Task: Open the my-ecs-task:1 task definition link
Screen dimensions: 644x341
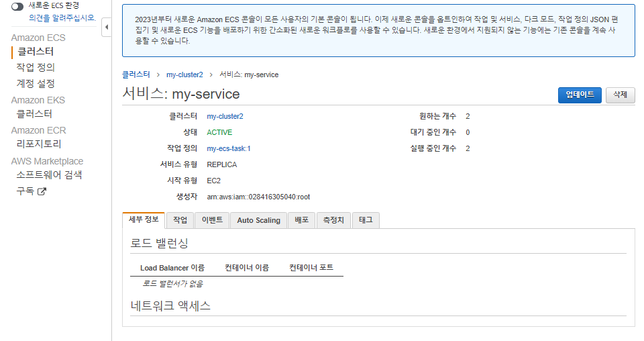Action: click(228, 148)
